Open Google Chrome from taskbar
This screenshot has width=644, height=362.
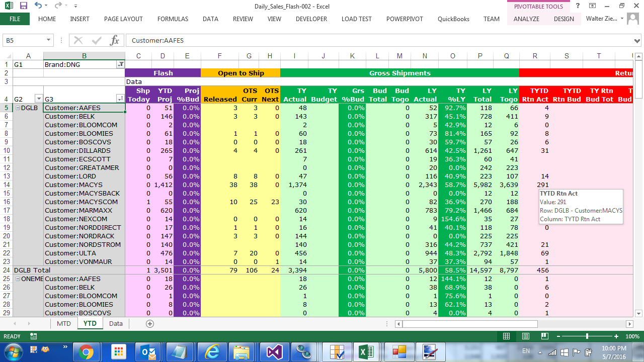click(x=86, y=351)
